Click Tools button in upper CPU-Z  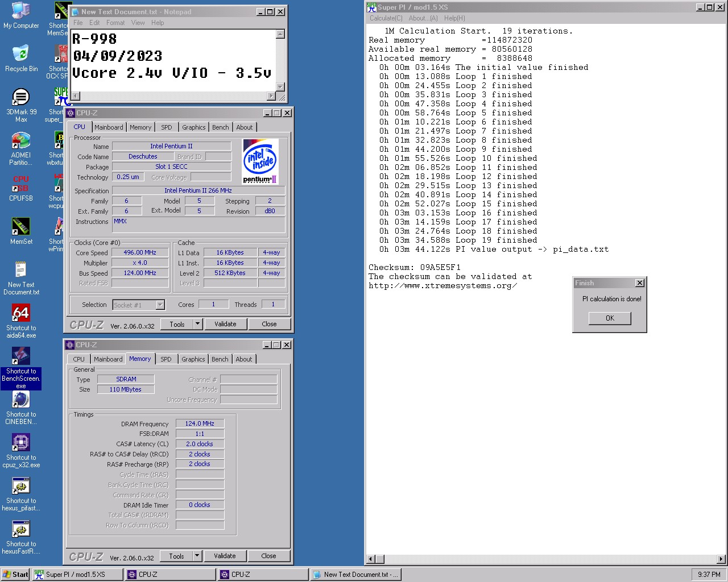tap(177, 324)
